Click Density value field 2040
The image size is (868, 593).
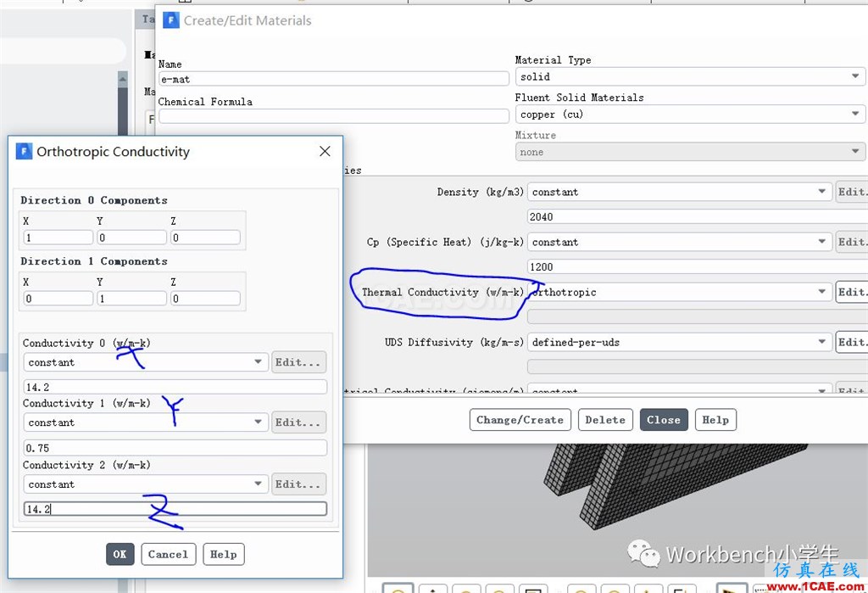pyautogui.click(x=698, y=216)
